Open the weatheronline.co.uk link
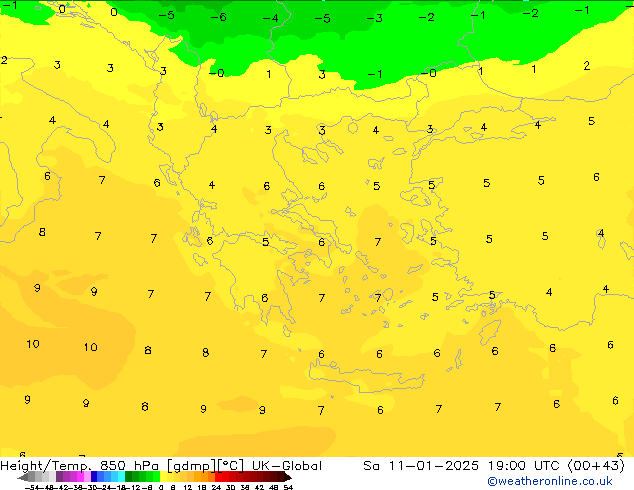This screenshot has width=634, height=490. tap(550, 481)
